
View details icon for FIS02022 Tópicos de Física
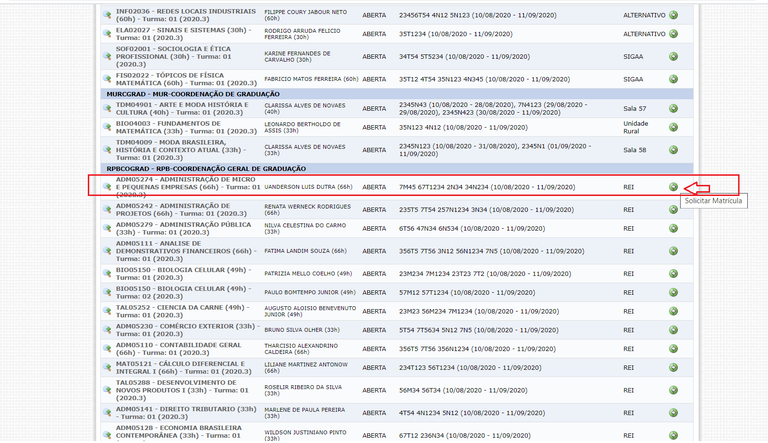point(107,77)
